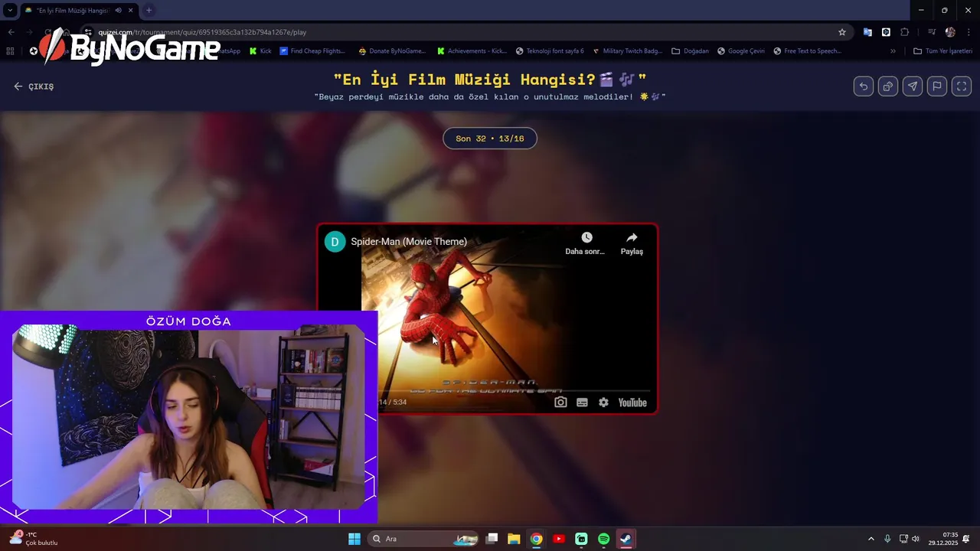
Task: Click the video camera screenshot icon
Action: [x=560, y=403]
